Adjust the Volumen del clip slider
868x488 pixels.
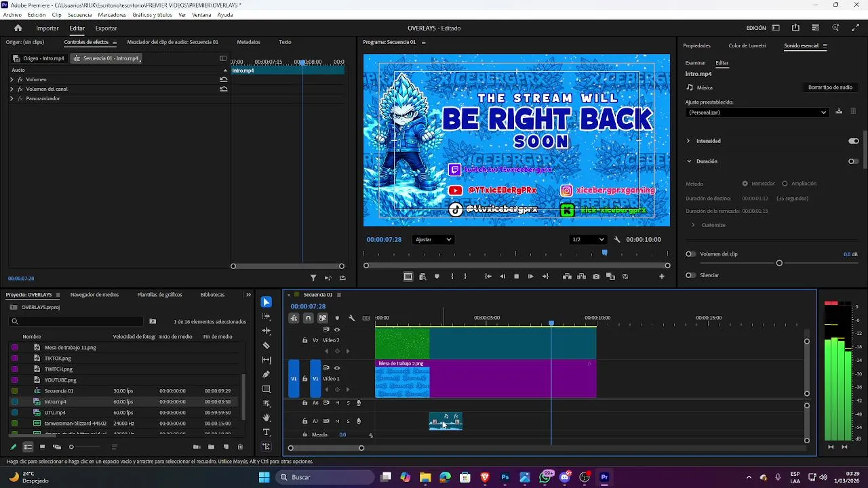coord(779,263)
